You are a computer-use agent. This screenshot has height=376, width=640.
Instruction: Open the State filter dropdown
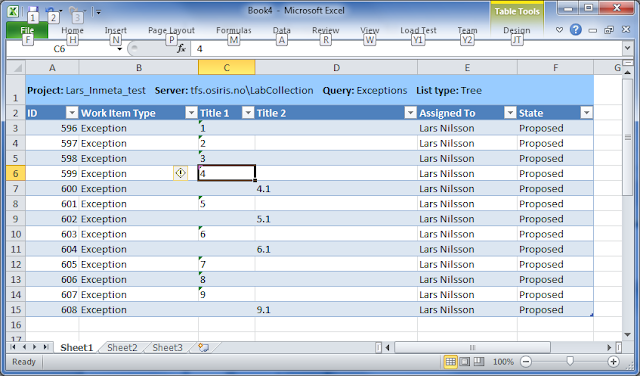(x=586, y=113)
